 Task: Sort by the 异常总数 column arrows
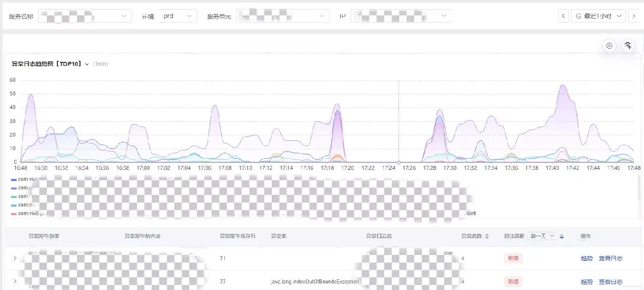[487, 236]
